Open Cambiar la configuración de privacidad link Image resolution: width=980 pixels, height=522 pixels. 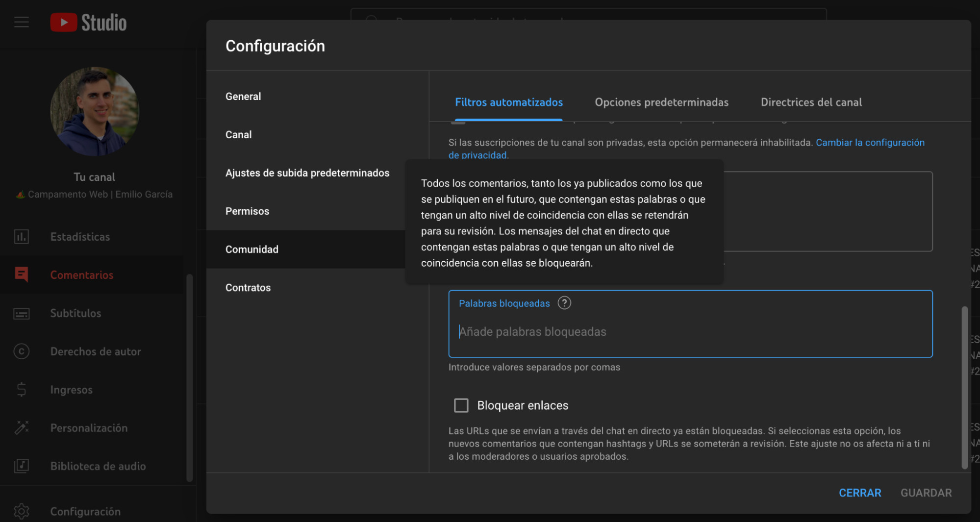click(x=870, y=143)
